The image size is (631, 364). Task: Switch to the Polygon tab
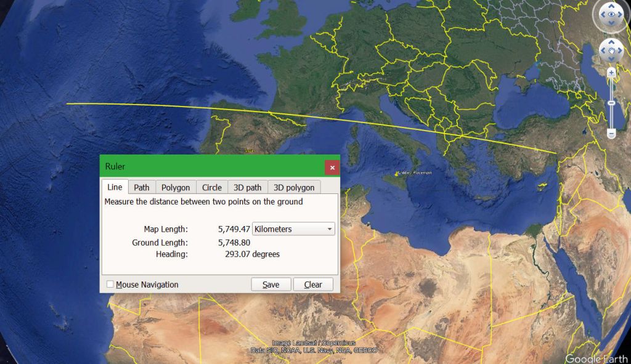pos(176,187)
